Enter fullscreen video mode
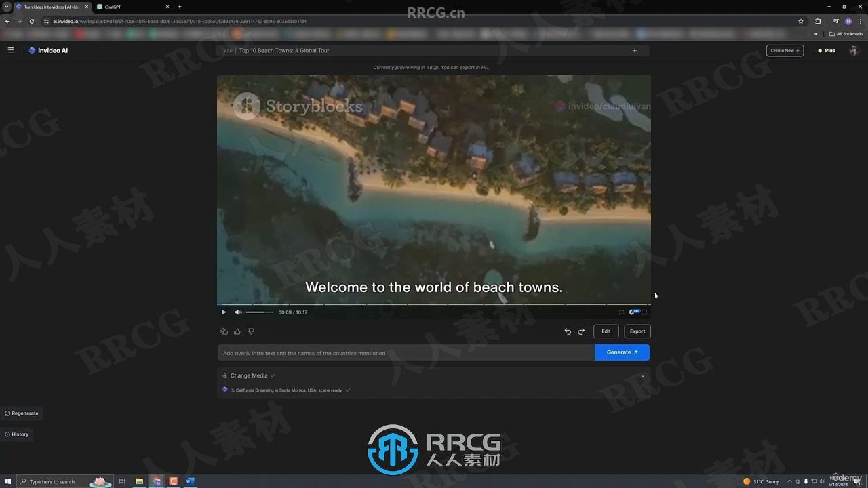Screen dimensions: 868x488 [x=645, y=312]
